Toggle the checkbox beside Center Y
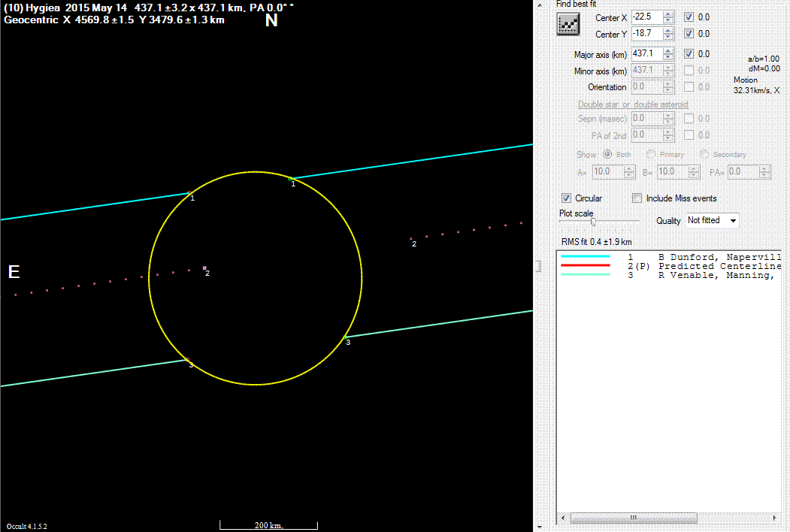 [x=689, y=34]
